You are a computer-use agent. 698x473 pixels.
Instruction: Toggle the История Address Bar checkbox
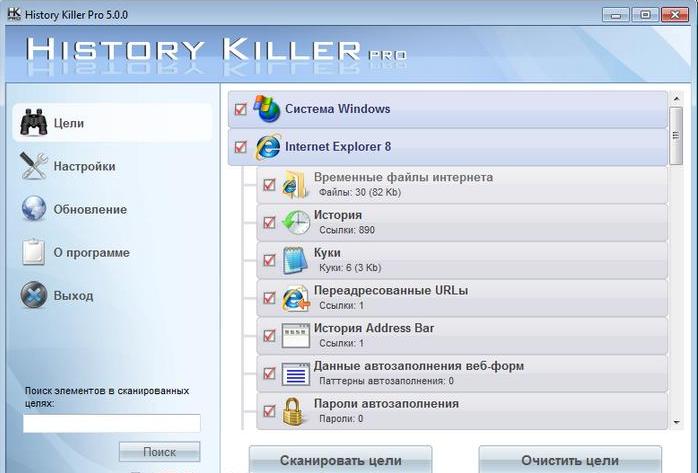pyautogui.click(x=269, y=336)
